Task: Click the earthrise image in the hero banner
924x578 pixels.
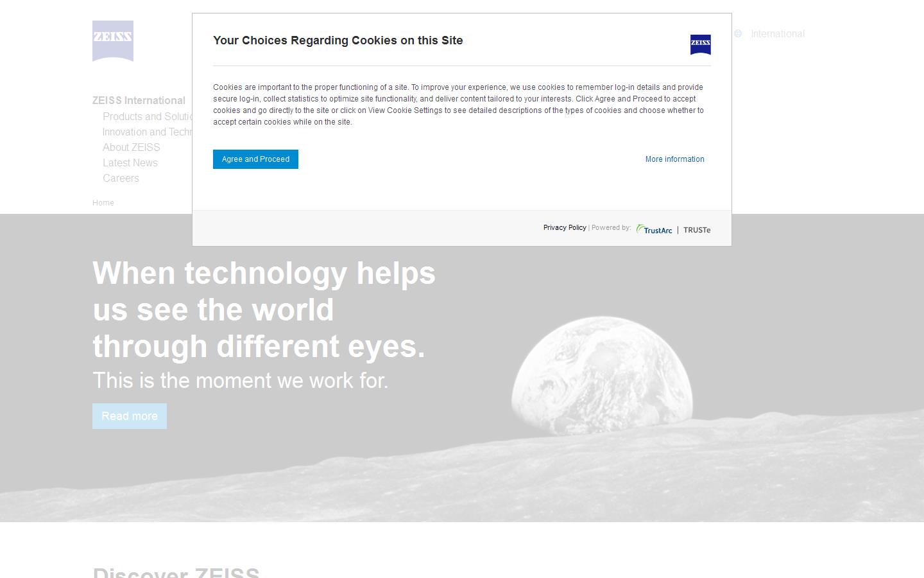Action: 603,372
